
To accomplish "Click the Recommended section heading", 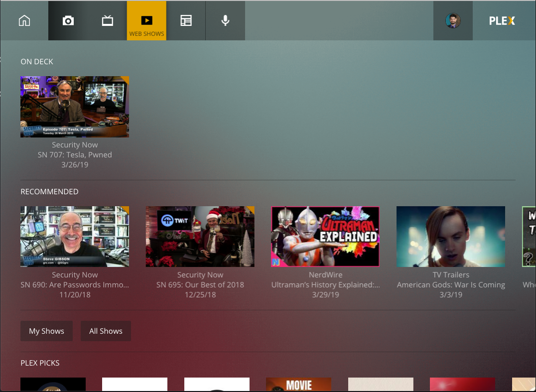I will click(x=50, y=191).
